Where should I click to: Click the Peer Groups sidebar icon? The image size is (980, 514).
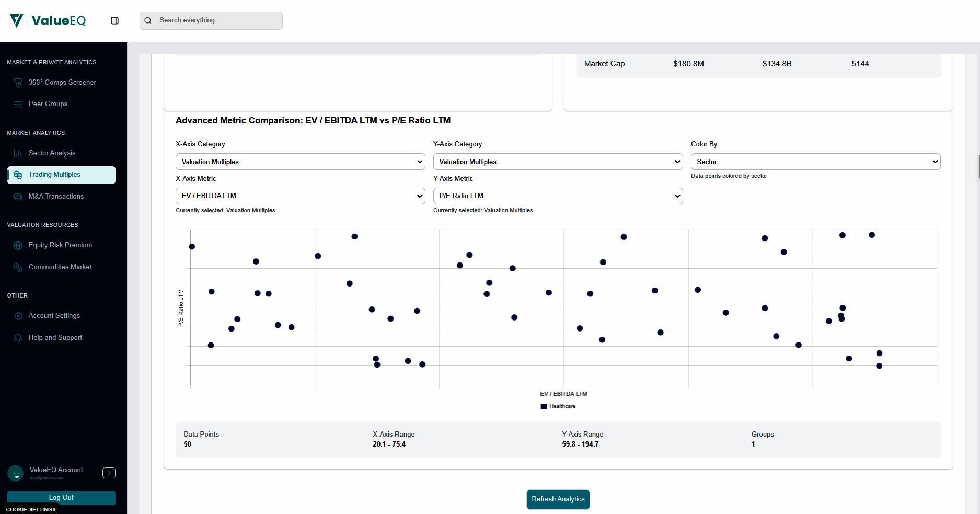pyautogui.click(x=18, y=104)
